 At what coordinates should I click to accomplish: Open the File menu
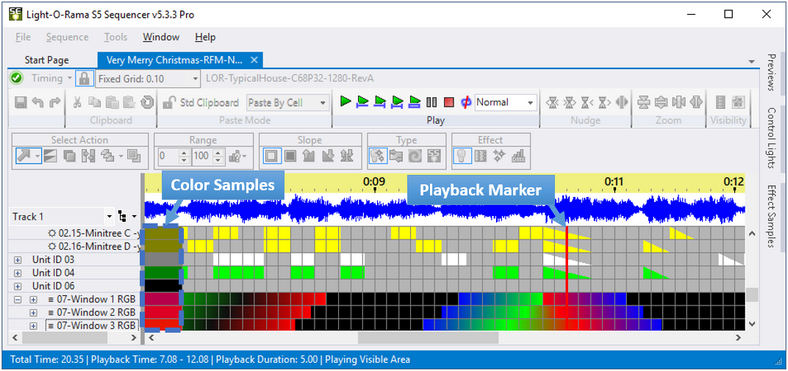tap(23, 37)
